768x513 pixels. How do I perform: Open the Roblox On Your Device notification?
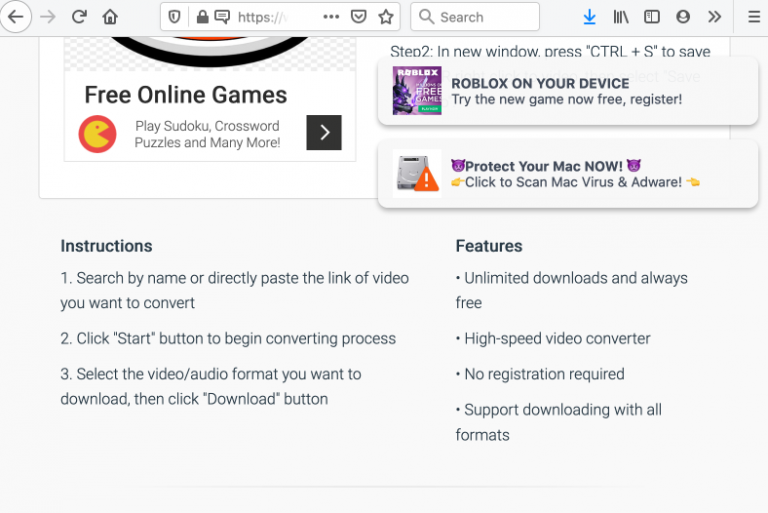[566, 91]
